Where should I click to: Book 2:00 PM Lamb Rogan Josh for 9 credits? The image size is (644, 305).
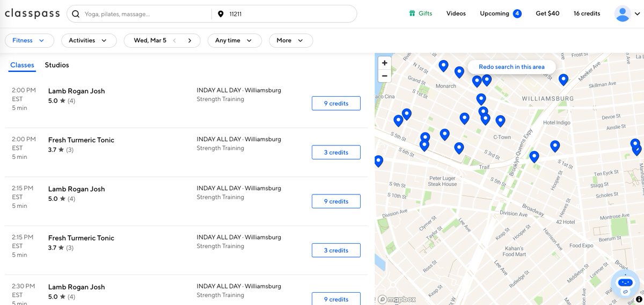click(x=336, y=103)
